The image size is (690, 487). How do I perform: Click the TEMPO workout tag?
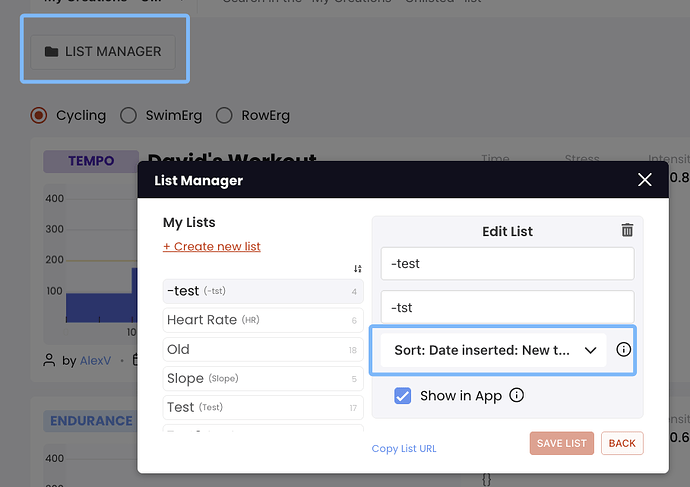91,161
